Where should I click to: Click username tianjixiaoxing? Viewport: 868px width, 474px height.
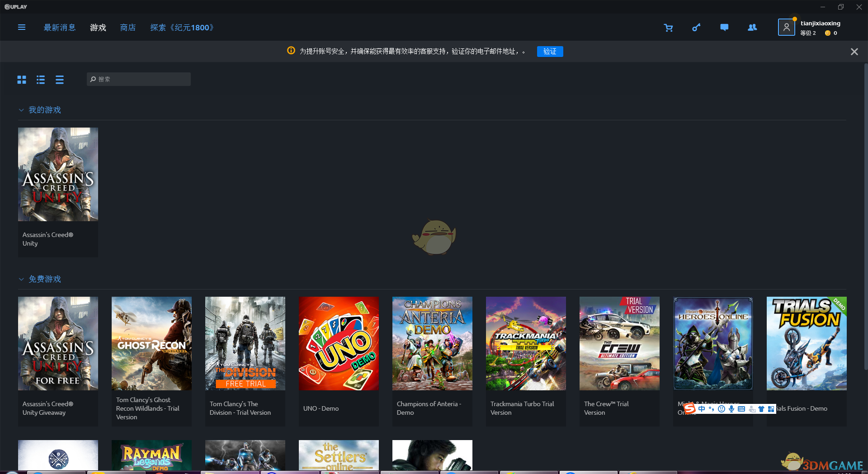(821, 23)
